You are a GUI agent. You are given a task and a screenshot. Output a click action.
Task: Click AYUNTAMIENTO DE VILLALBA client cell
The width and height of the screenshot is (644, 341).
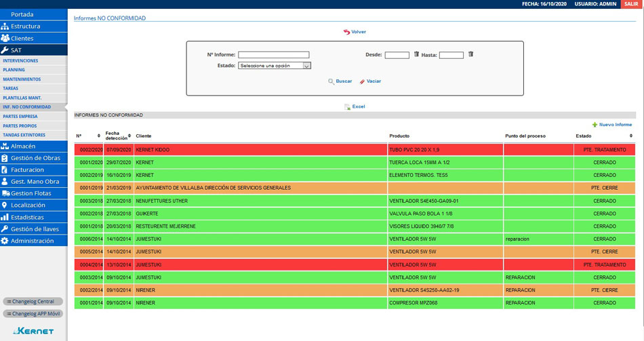(260, 188)
